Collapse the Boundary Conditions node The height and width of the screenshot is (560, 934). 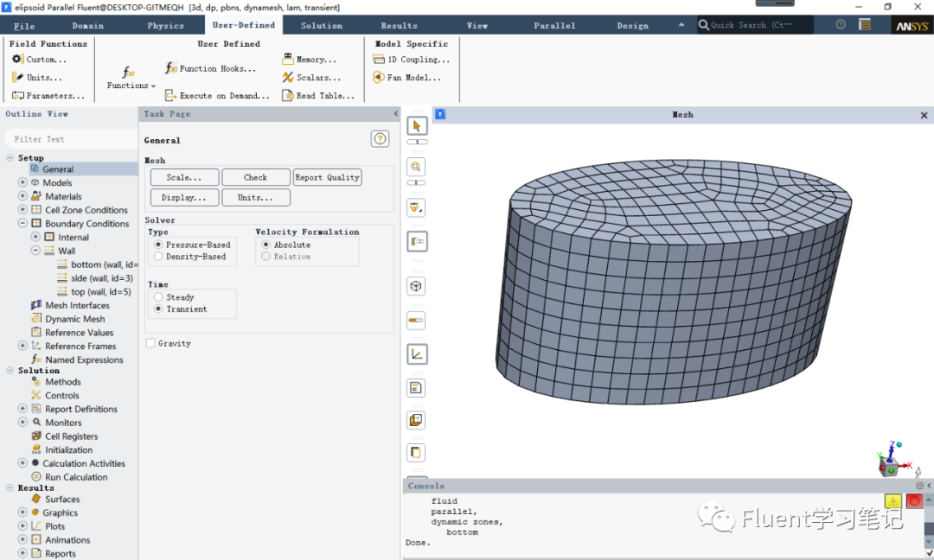pyautogui.click(x=22, y=223)
